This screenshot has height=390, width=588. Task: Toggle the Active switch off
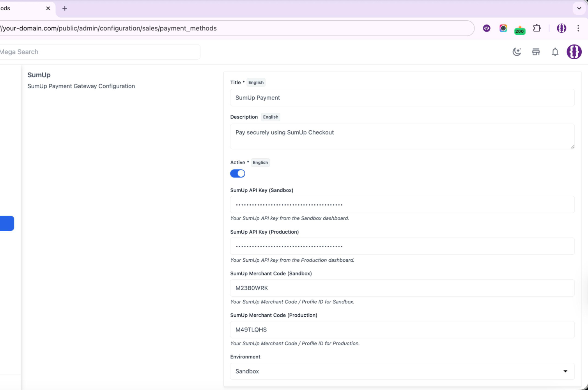(237, 174)
